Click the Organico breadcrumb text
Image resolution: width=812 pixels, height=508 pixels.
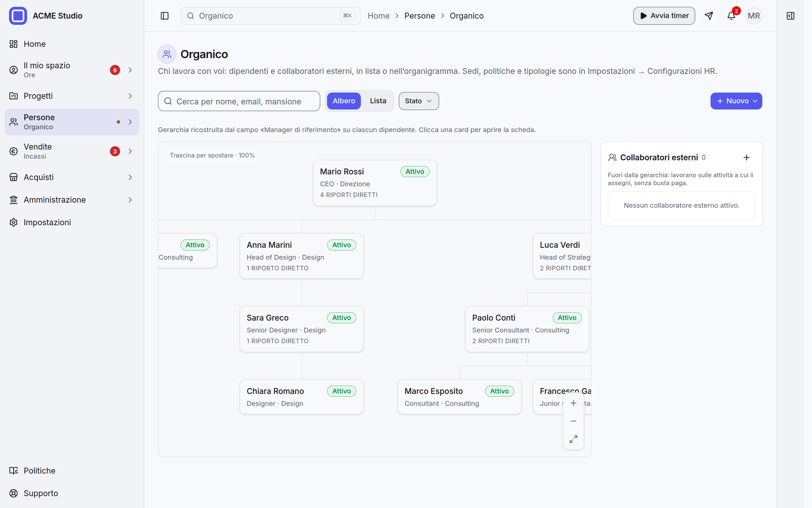[x=466, y=16]
